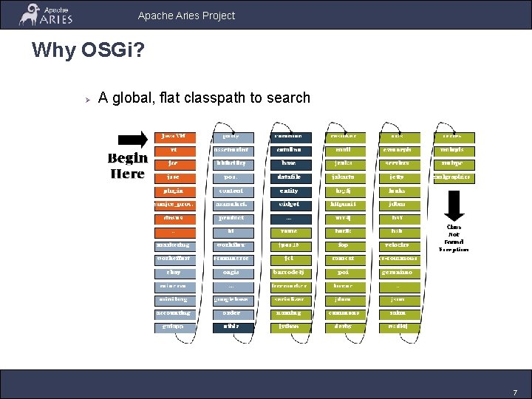Select the 'marketing' box

coord(175,246)
